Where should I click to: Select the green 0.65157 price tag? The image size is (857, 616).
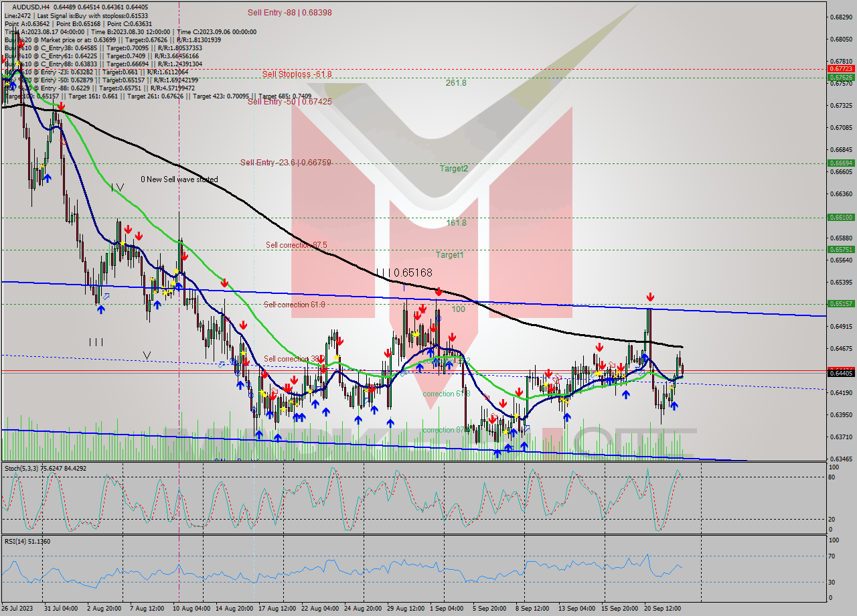click(841, 303)
